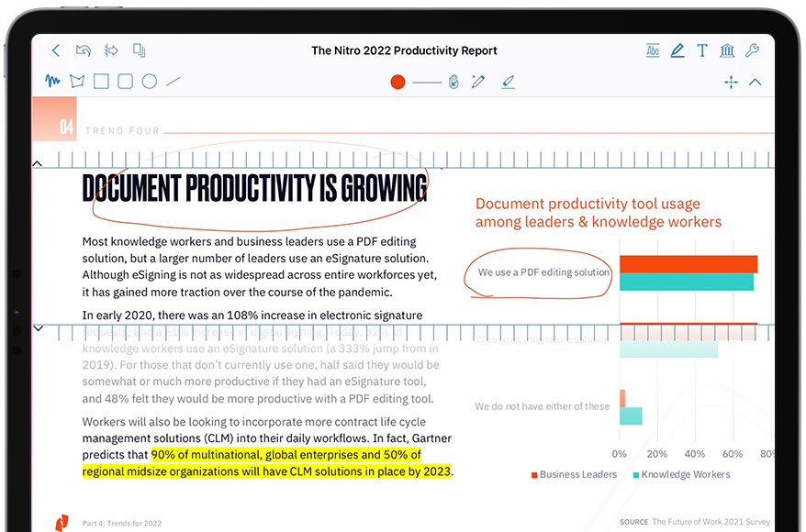Image resolution: width=806 pixels, height=532 pixels.
Task: Open the red color picker swatch
Action: 397,82
